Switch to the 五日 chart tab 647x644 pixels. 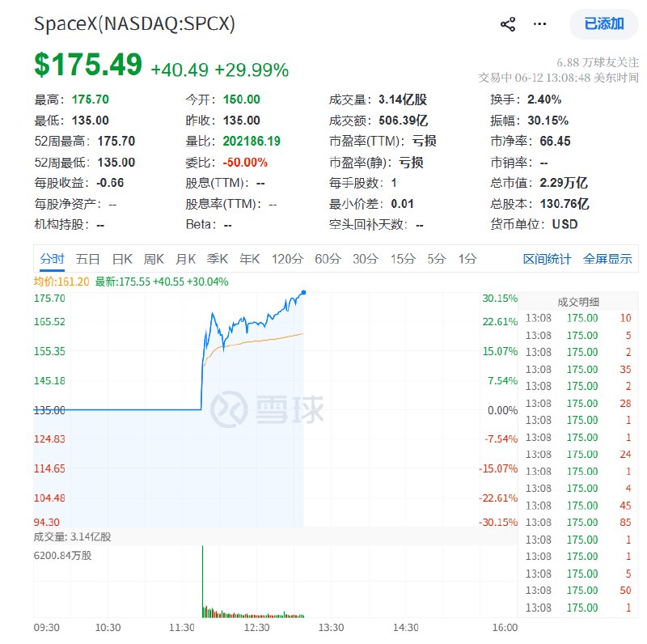tap(87, 259)
